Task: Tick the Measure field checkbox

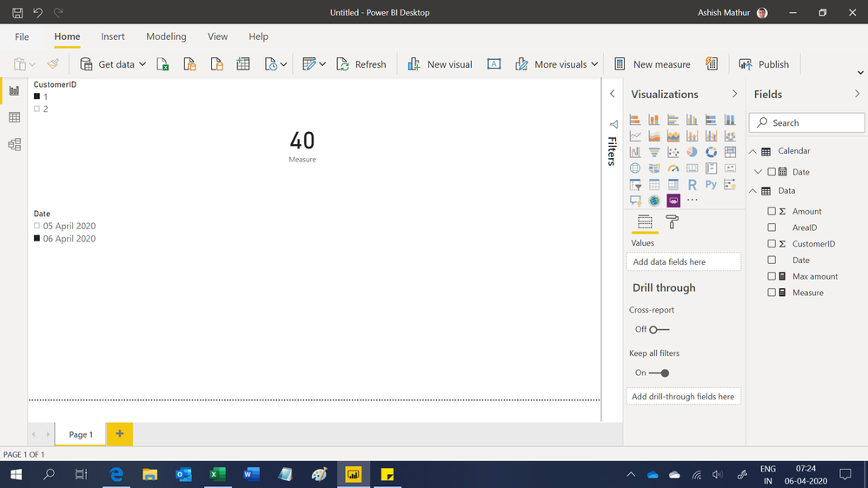Action: (x=772, y=292)
